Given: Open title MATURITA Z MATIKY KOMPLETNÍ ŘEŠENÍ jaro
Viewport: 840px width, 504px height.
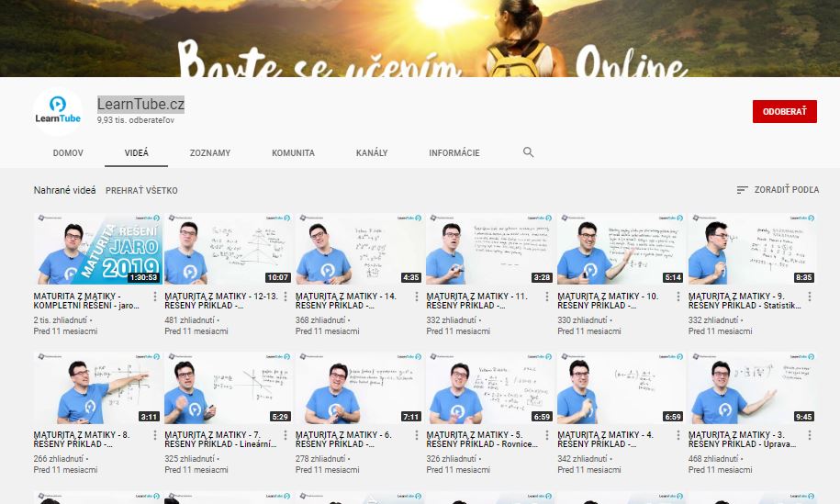Looking at the screenshot, I should click(x=86, y=300).
